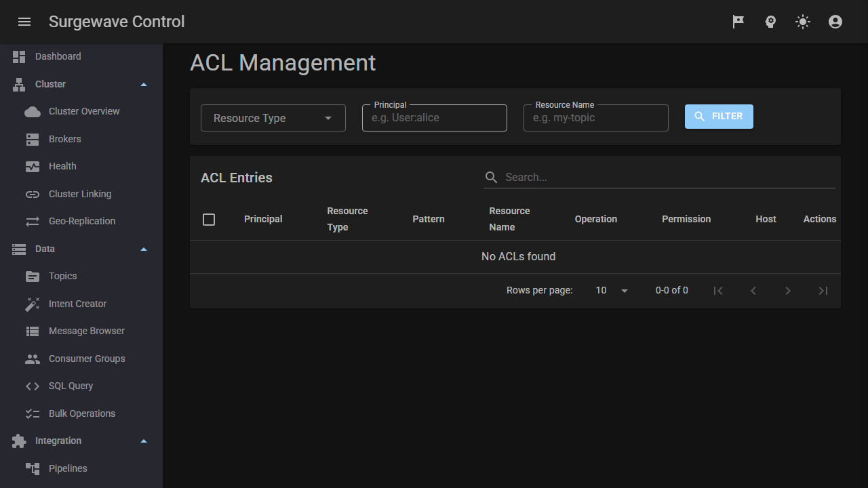Collapse the Cluster section arrow

pos(144,85)
